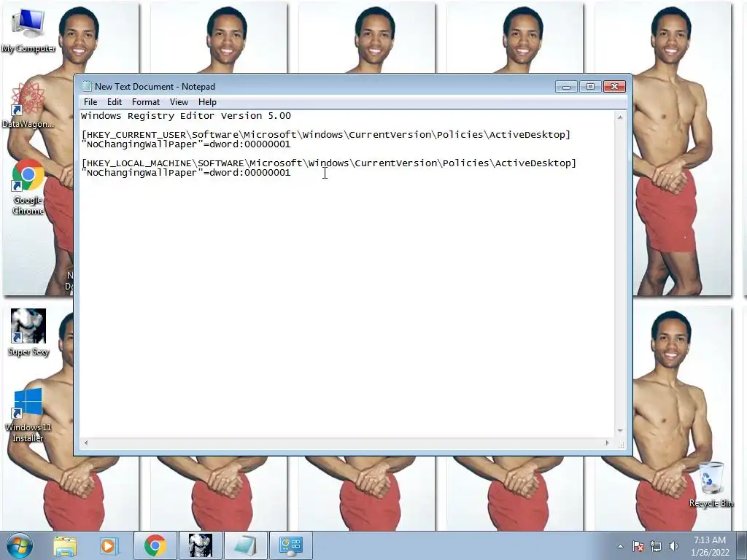Open the File menu in Notepad
Viewport: 747px width, 560px height.
click(90, 102)
